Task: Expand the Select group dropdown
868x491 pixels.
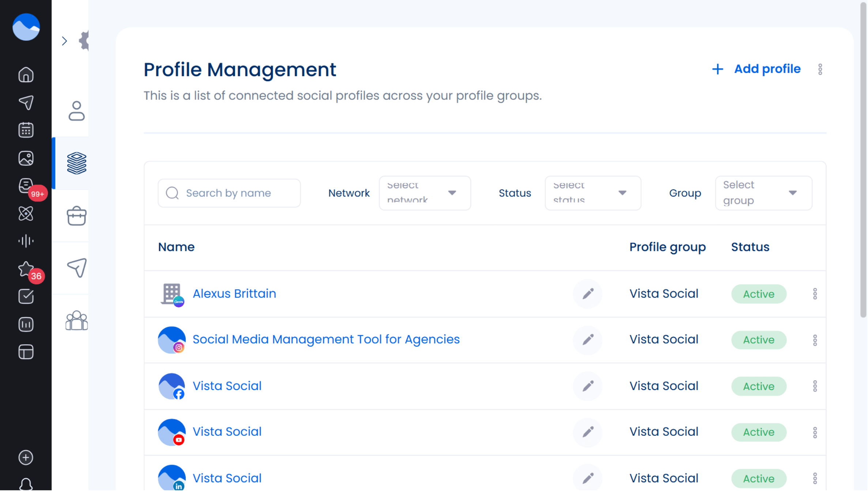Action: [763, 193]
